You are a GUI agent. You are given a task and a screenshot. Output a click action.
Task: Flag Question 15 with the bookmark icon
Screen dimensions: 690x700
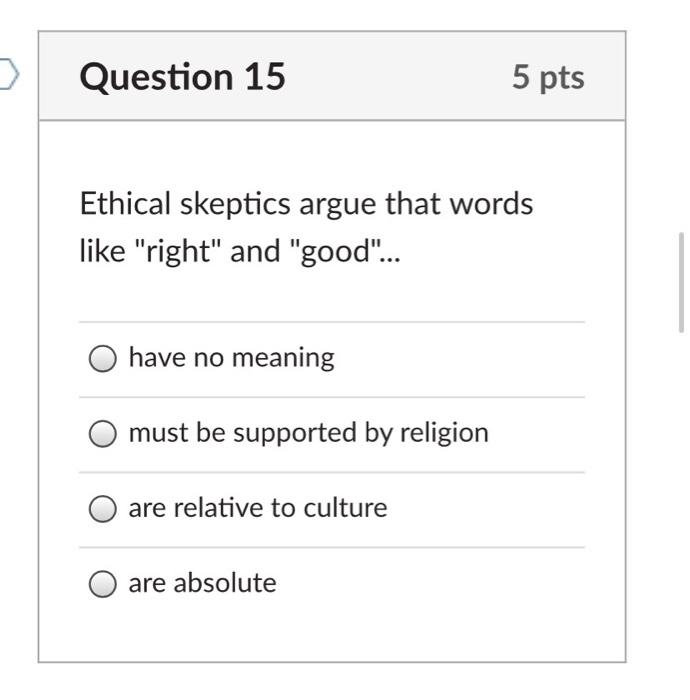[8, 75]
